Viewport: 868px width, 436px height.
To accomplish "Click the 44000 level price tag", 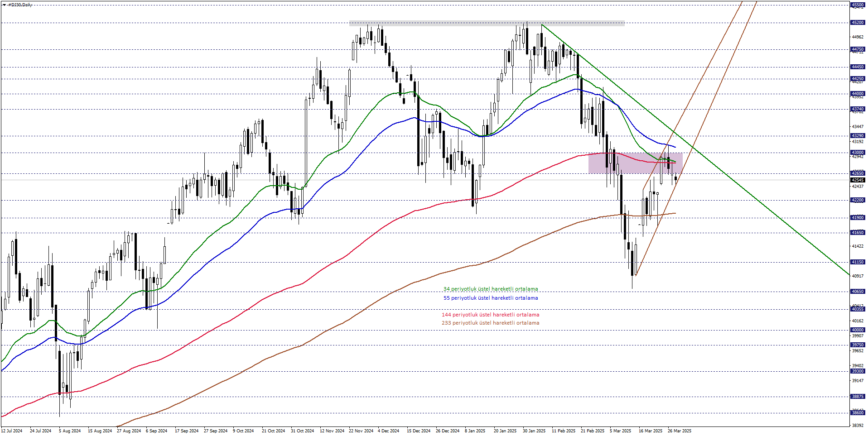I will point(858,94).
